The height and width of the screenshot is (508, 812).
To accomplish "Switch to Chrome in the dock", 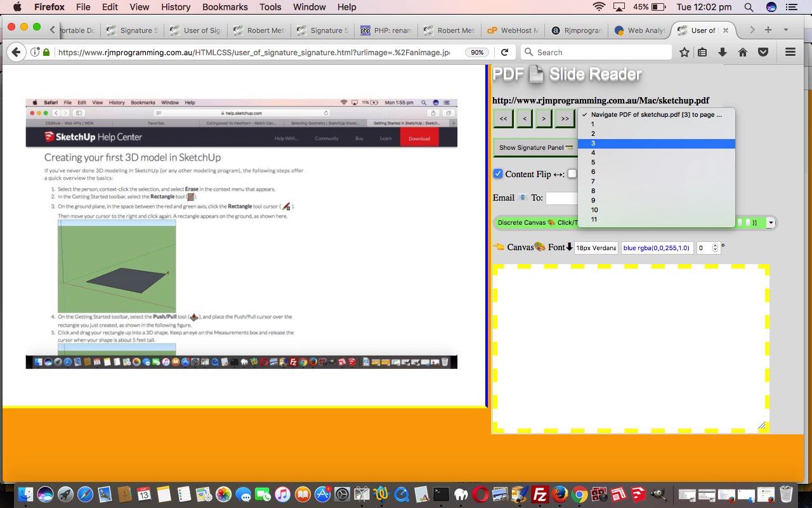I will coord(579,494).
